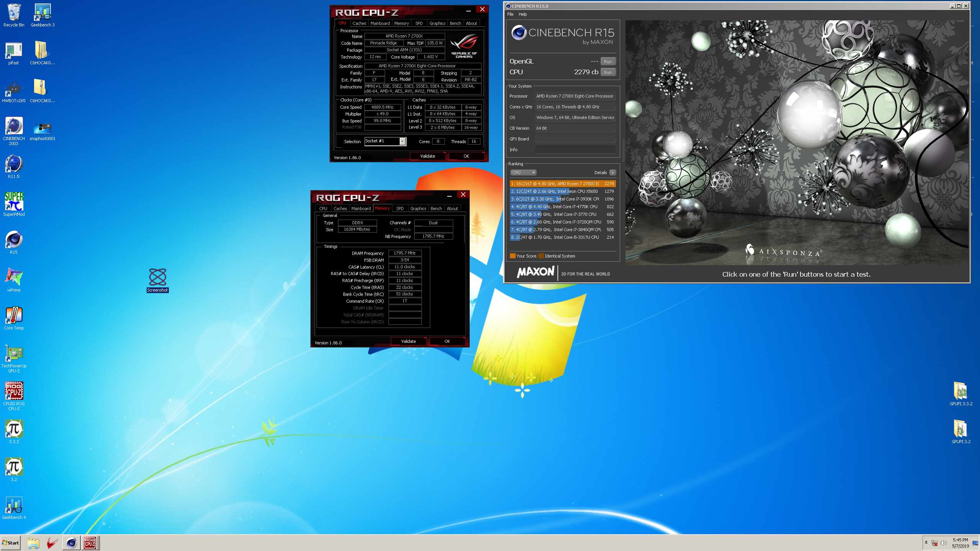Select ranking row Intel Core i5-3317U
Image resolution: width=980 pixels, height=551 pixels.
pos(563,237)
